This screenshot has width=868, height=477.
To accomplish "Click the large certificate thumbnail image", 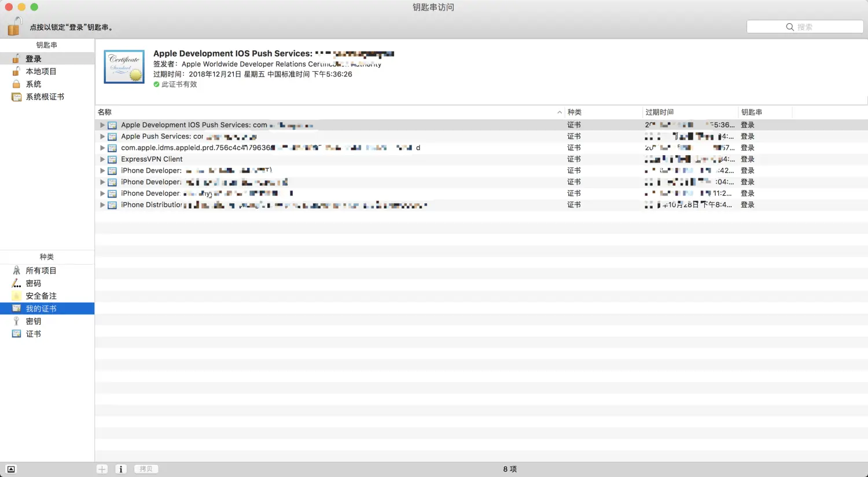I will [x=124, y=67].
